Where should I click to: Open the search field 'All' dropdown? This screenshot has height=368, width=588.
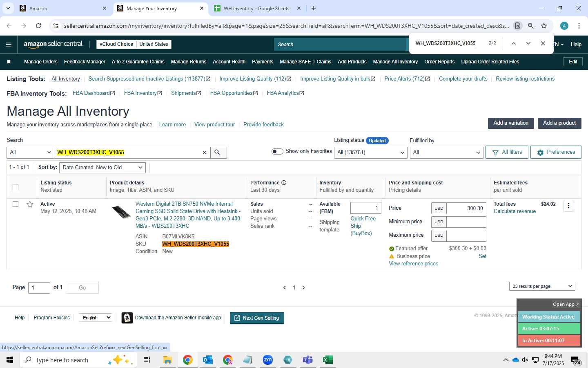click(x=30, y=153)
